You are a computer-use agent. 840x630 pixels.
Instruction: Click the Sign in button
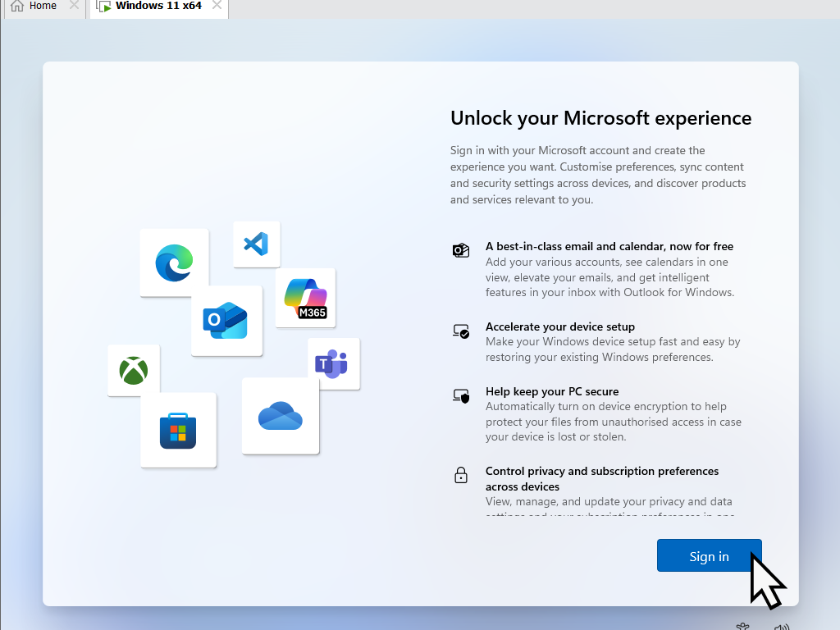709,555
